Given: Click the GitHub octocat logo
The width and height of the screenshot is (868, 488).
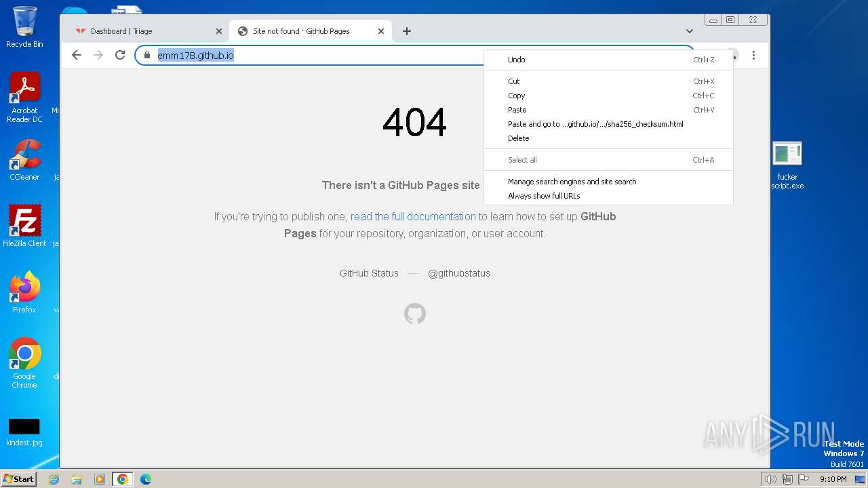Looking at the screenshot, I should (415, 314).
